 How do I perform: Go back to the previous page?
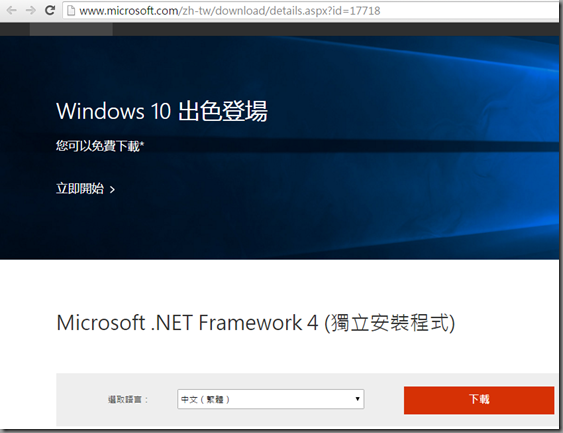pyautogui.click(x=11, y=10)
